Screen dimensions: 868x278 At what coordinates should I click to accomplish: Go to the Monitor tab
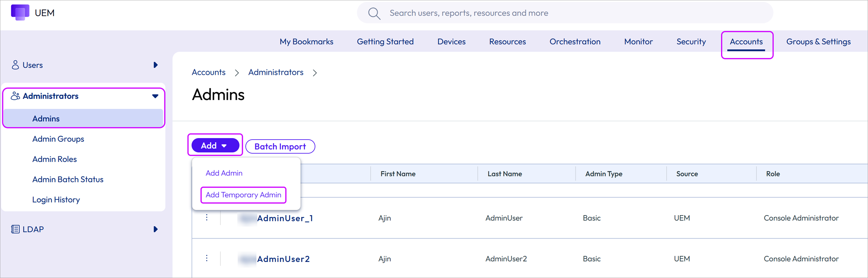point(639,42)
